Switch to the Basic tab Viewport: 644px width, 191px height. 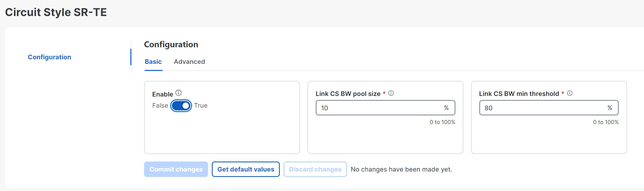tap(153, 62)
